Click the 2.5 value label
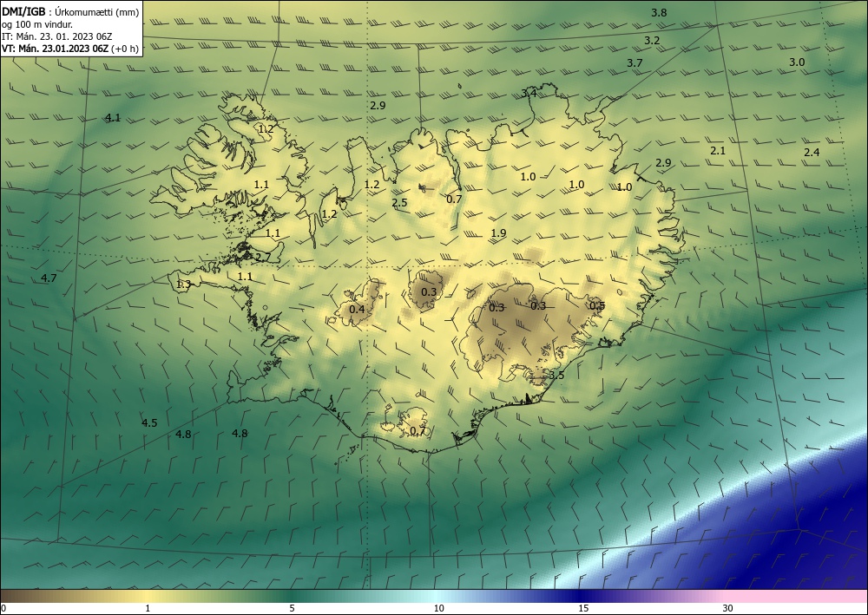Screen dimensions: 868x615 click(399, 203)
